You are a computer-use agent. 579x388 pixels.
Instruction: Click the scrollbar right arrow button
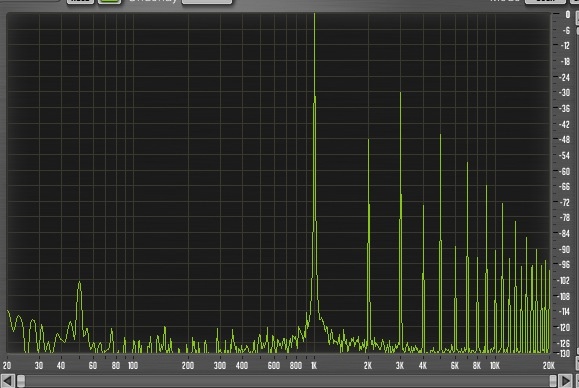(566, 381)
